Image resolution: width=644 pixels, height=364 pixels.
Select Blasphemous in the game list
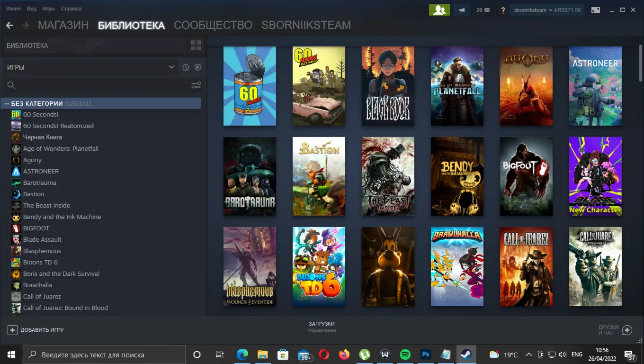pos(42,251)
